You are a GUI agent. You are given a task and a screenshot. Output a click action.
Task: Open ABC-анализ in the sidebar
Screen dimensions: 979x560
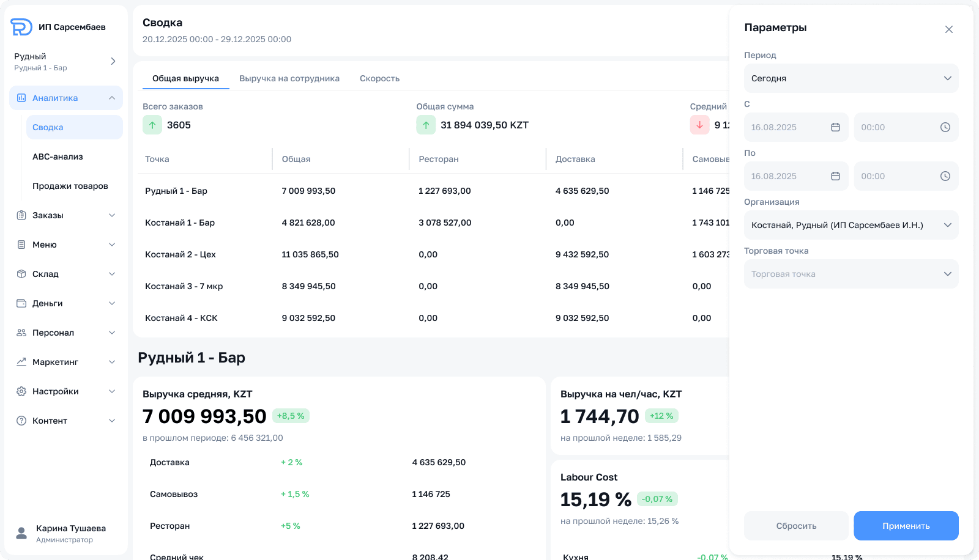click(58, 157)
